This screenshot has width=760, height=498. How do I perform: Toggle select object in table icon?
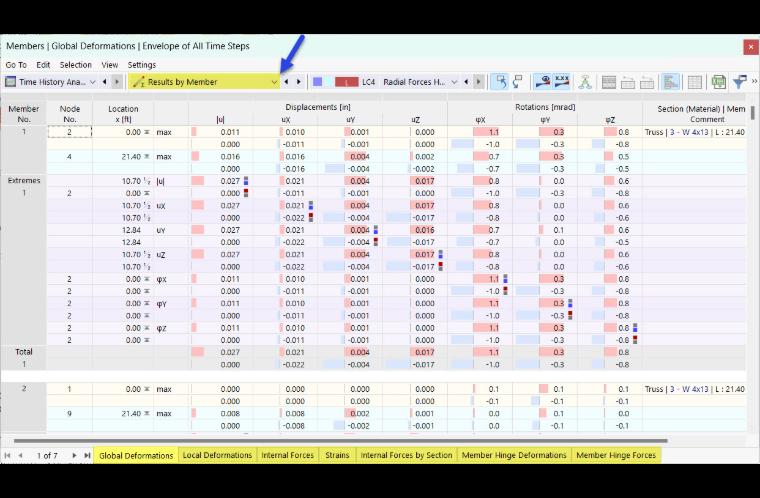pyautogui.click(x=499, y=82)
